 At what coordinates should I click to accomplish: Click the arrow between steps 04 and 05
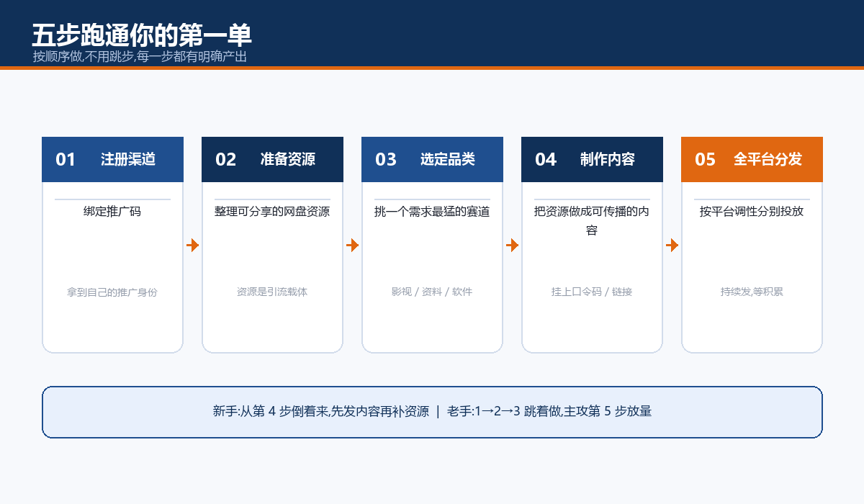tap(672, 246)
